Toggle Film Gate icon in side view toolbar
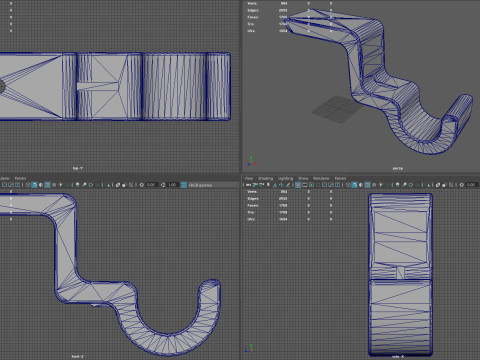The width and height of the screenshot is (480, 360). coord(305,185)
